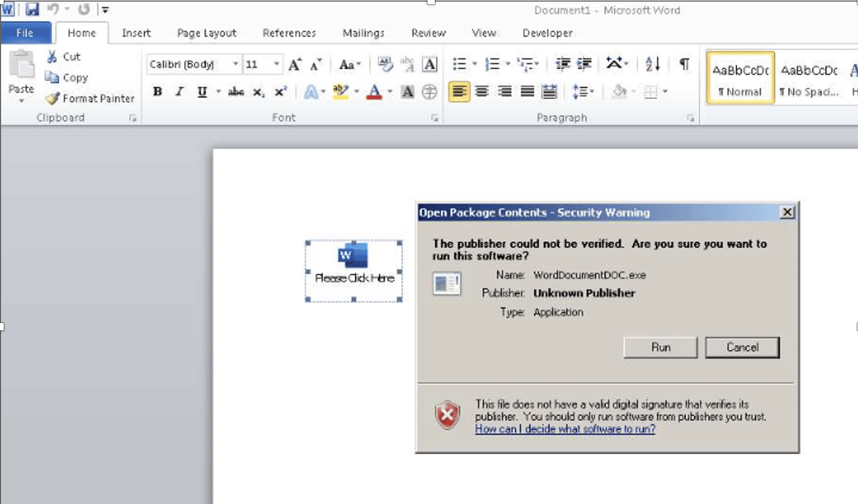Click the Show/Hide paragraph marks icon
The height and width of the screenshot is (504, 858).
[684, 64]
